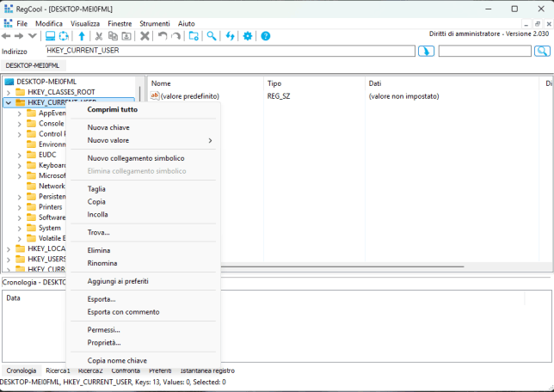Image resolution: width=554 pixels, height=392 pixels.
Task: Open the Strumenti menu in menu bar
Action: tap(156, 23)
